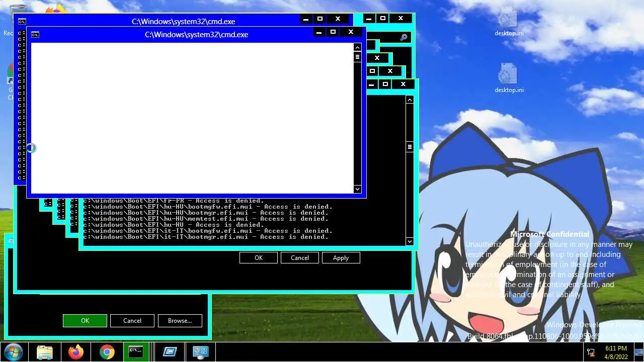Close the rear cmd.exe window
The height and width of the screenshot is (362, 644).
[x=338, y=19]
